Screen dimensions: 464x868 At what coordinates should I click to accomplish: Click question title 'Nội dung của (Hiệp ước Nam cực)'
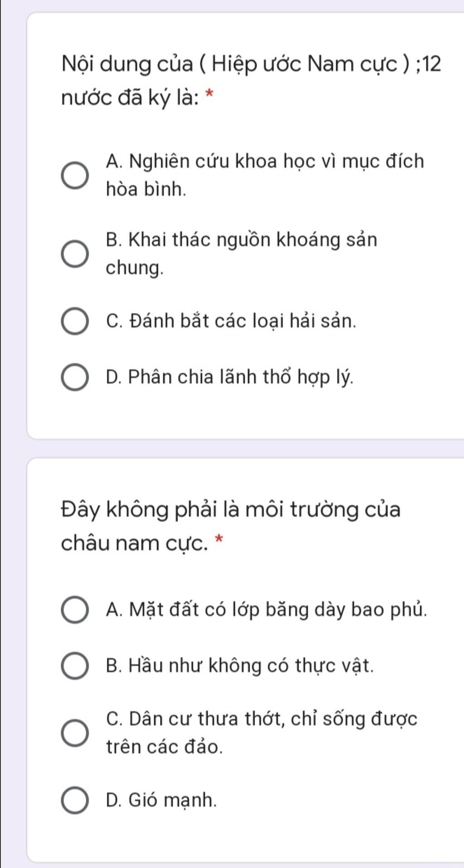235,64
